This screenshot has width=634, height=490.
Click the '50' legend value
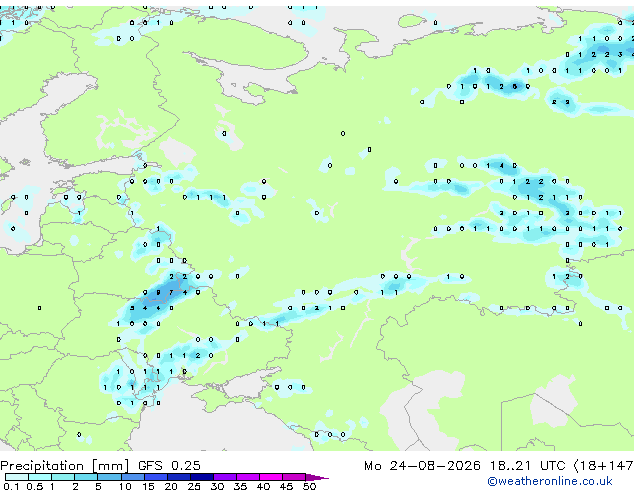[309, 486]
